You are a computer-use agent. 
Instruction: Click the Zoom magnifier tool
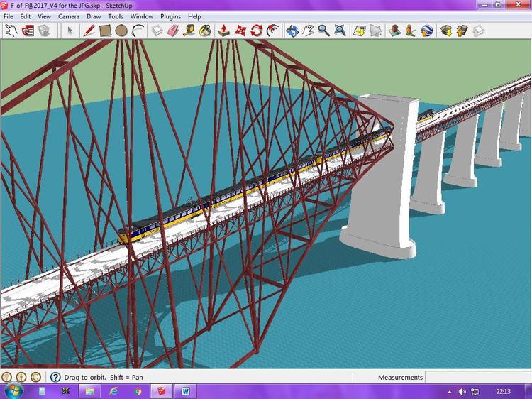coord(323,31)
